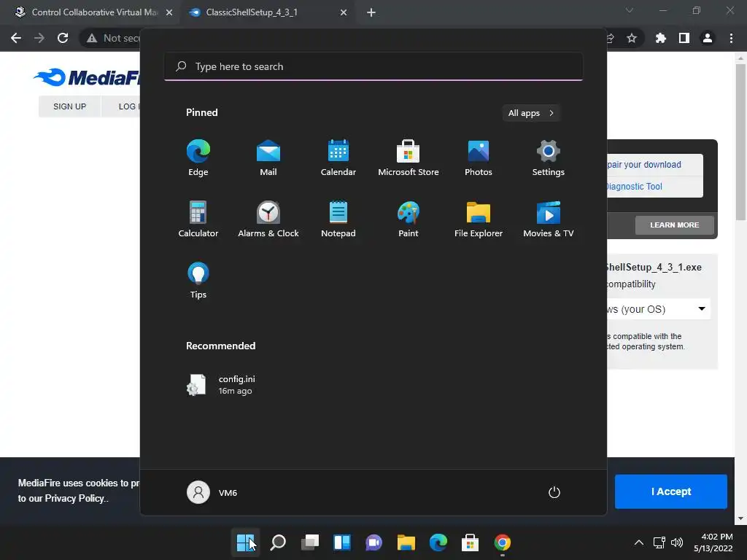
Task: Open File Explorer from pinned apps
Action: pos(479,219)
